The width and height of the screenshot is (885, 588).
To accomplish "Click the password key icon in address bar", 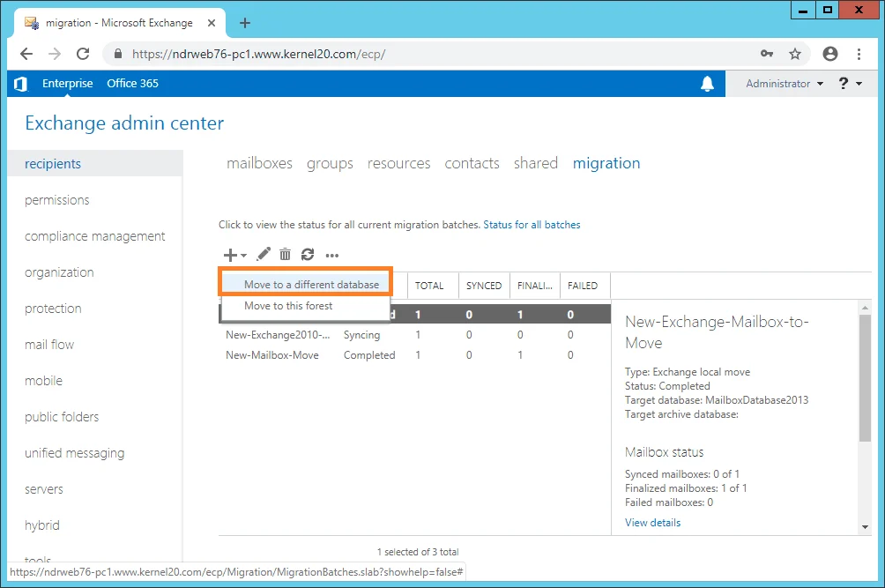I will tap(767, 53).
